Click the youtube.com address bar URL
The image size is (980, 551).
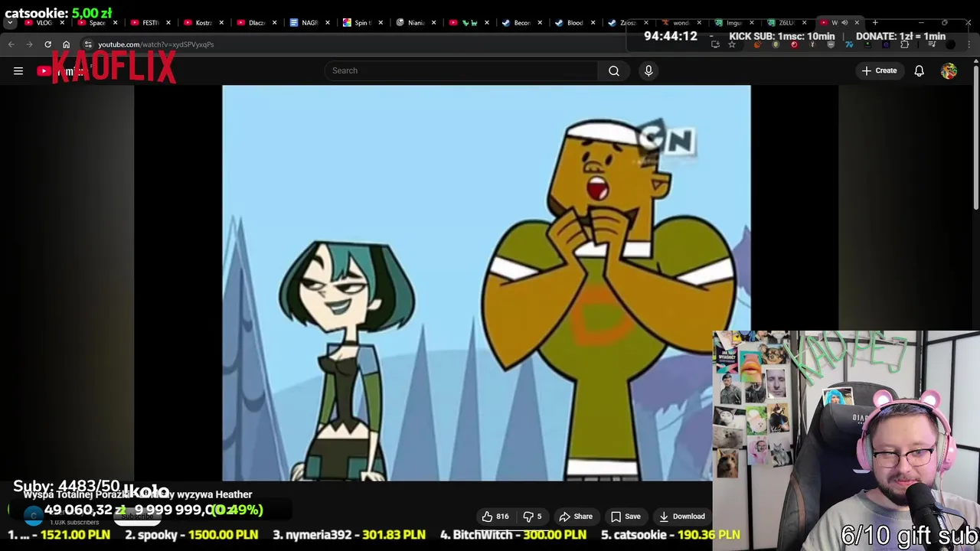[x=155, y=44]
